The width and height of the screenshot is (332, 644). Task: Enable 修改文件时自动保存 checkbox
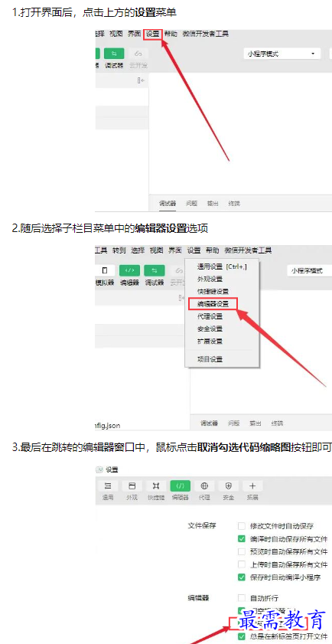click(x=242, y=526)
